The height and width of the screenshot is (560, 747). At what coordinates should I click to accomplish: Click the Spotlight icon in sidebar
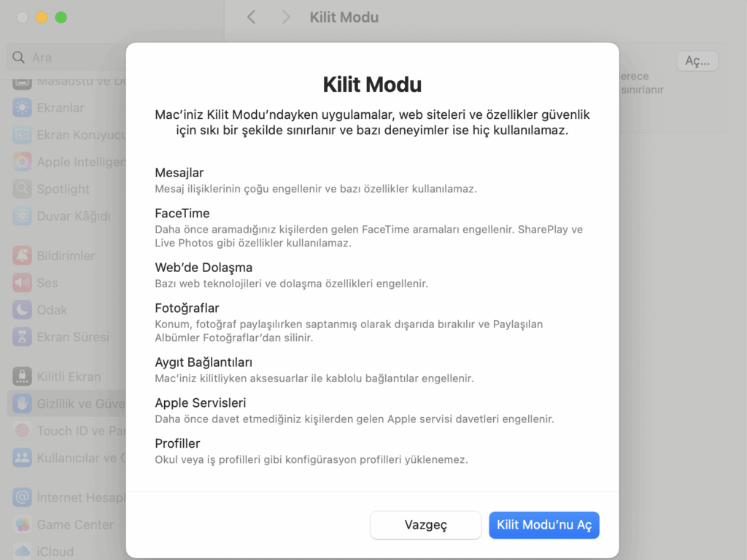click(x=23, y=189)
